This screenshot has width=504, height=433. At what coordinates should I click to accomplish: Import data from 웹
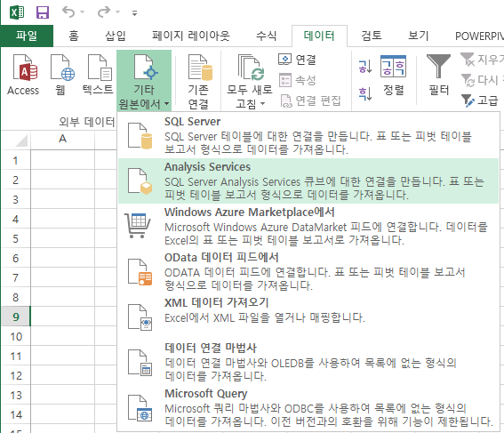pyautogui.click(x=61, y=75)
